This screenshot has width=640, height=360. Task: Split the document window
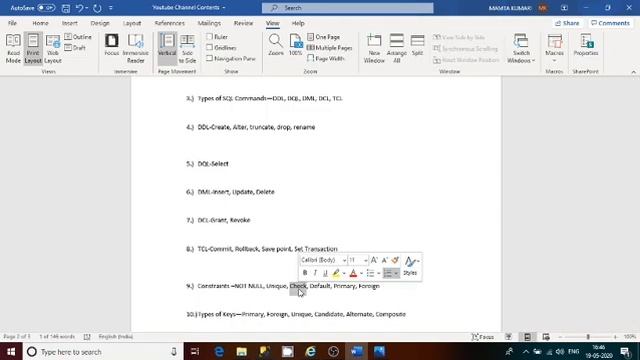417,45
